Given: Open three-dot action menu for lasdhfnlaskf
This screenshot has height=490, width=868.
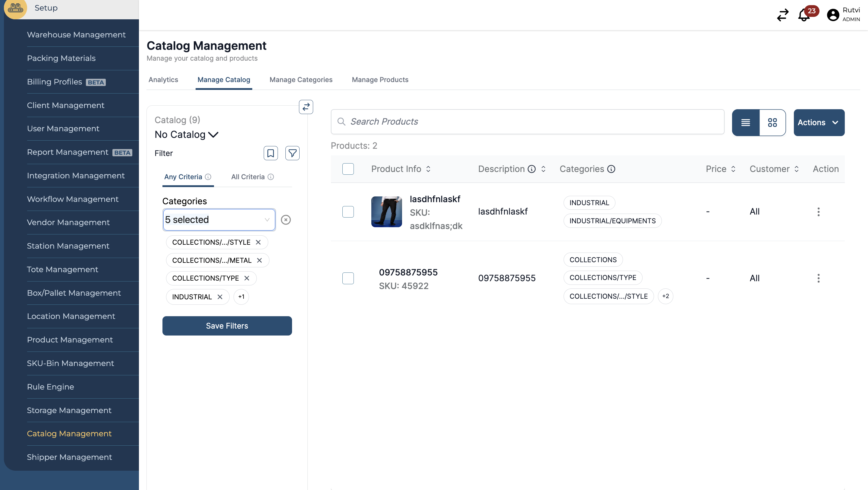Looking at the screenshot, I should (818, 212).
